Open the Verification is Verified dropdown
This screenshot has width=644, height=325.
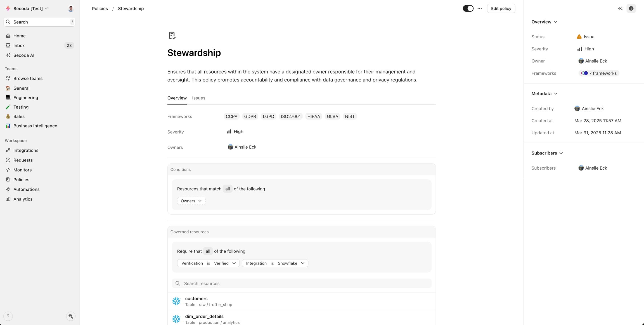208,263
